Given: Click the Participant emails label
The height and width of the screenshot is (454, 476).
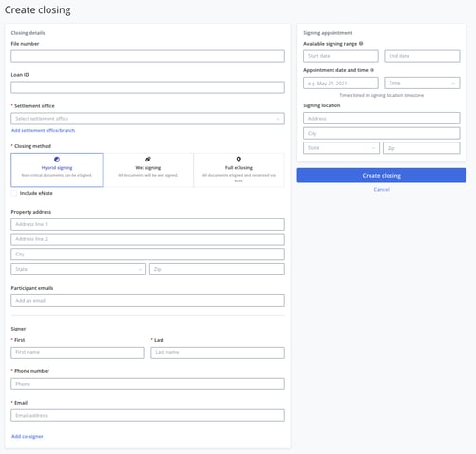Looking at the screenshot, I should [x=32, y=288].
